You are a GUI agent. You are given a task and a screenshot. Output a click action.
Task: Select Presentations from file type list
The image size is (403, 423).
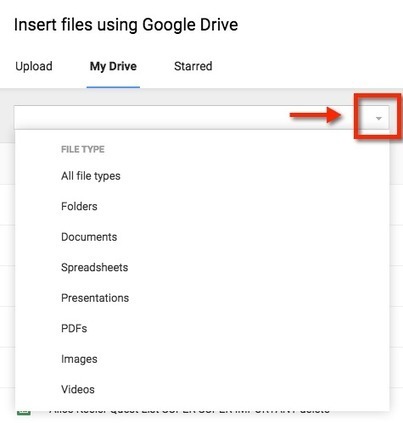pyautogui.click(x=95, y=298)
